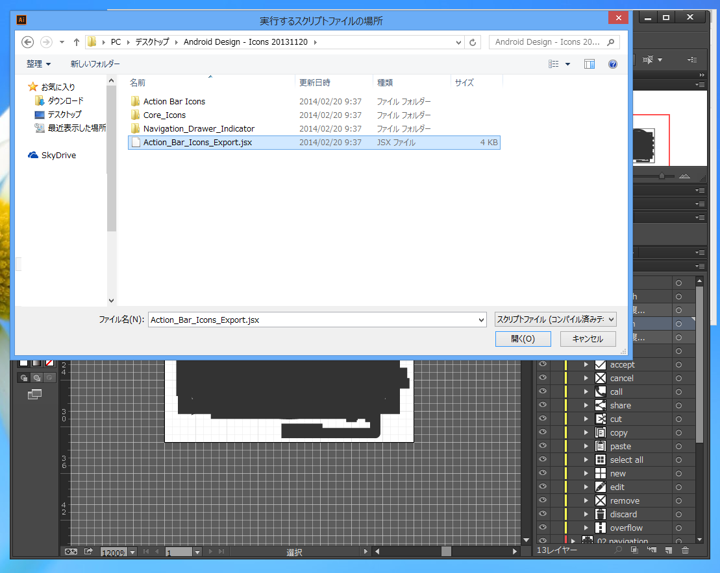Select the call layer thumbnail
Image resolution: width=720 pixels, height=573 pixels.
(601, 392)
